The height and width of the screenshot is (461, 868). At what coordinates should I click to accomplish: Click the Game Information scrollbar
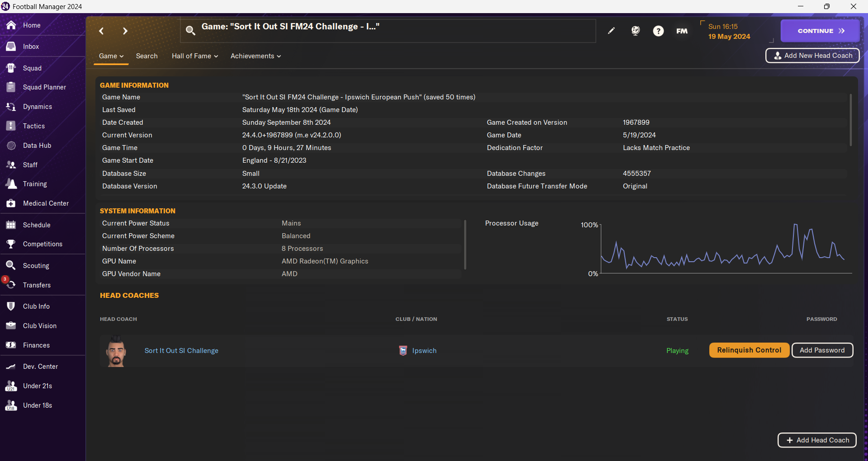tap(850, 120)
